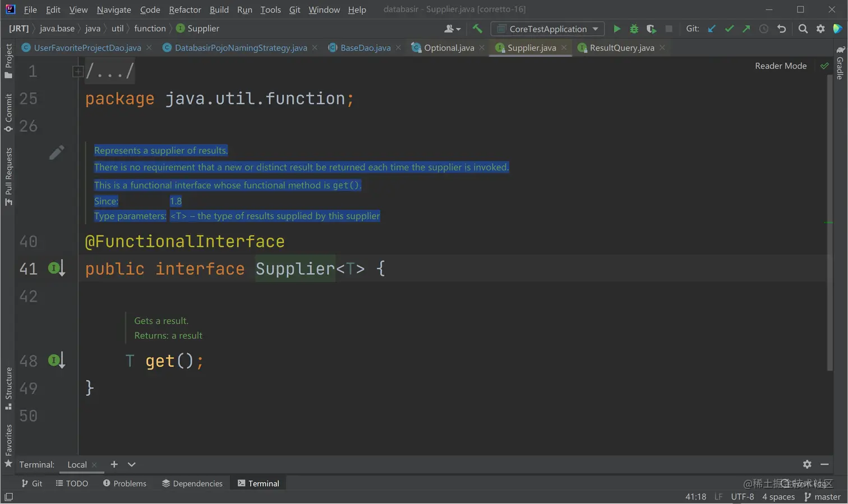The image size is (848, 504).
Task: Open the Build menu
Action: pos(219,10)
